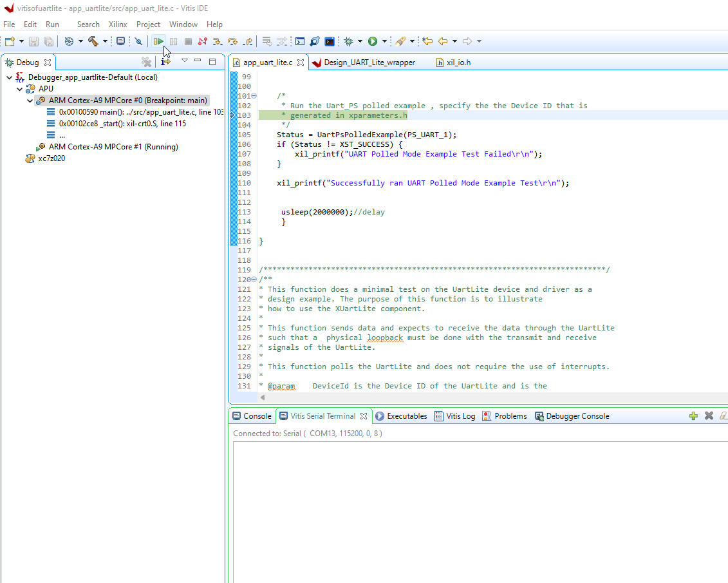The width and height of the screenshot is (728, 583).
Task: Click the XSCT Console toolbar icon
Action: 300,41
